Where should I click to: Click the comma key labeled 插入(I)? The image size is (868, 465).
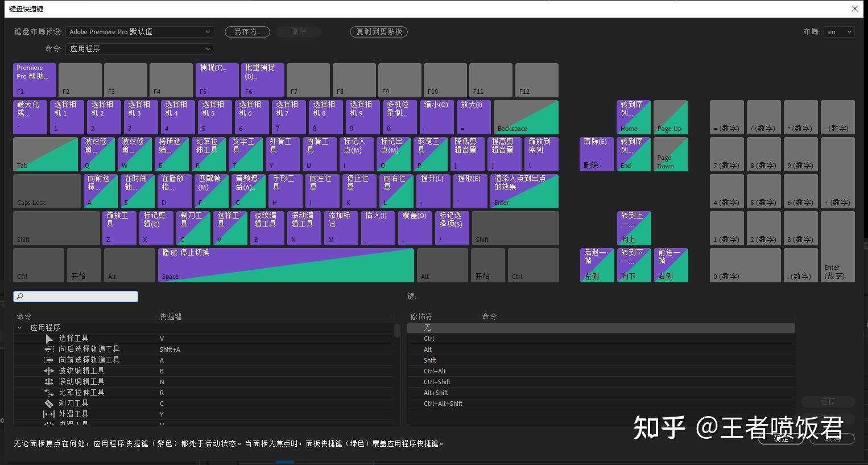coord(378,228)
